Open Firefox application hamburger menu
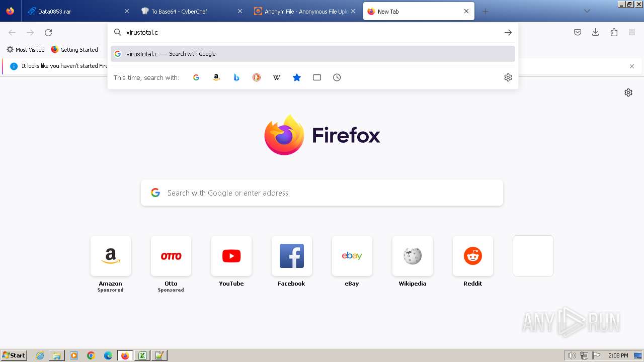This screenshot has width=644, height=362. point(632,32)
